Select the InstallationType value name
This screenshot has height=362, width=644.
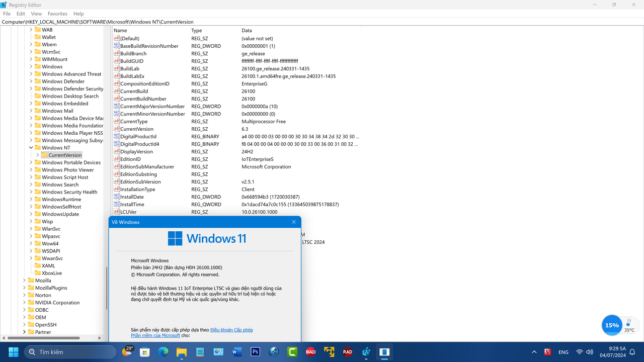[137, 189]
